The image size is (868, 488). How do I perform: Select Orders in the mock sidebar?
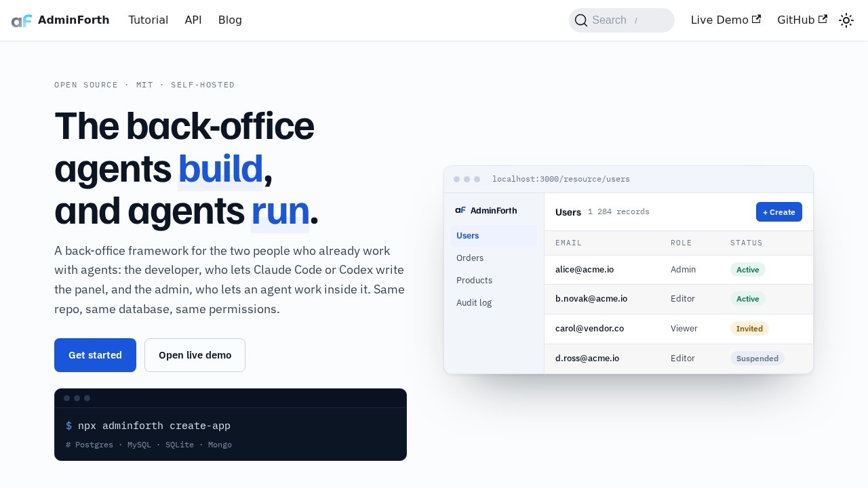click(494, 258)
